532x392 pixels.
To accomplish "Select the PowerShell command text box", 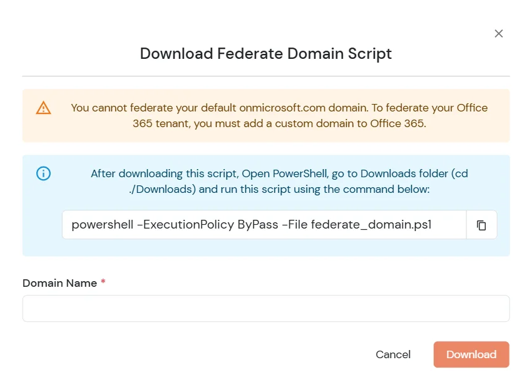I will (263, 225).
